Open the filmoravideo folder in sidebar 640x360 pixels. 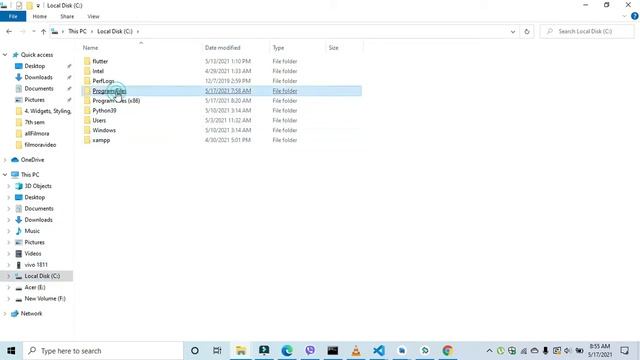(x=40, y=145)
